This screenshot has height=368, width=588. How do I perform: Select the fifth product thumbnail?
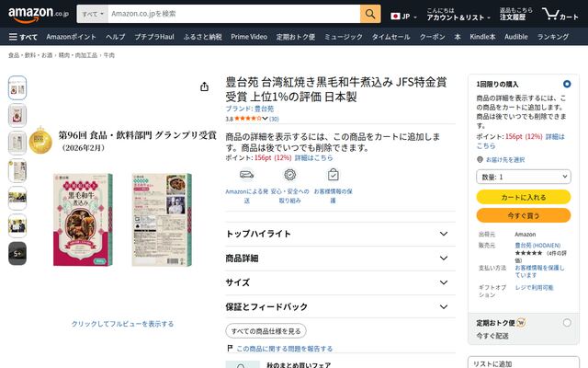pyautogui.click(x=17, y=198)
